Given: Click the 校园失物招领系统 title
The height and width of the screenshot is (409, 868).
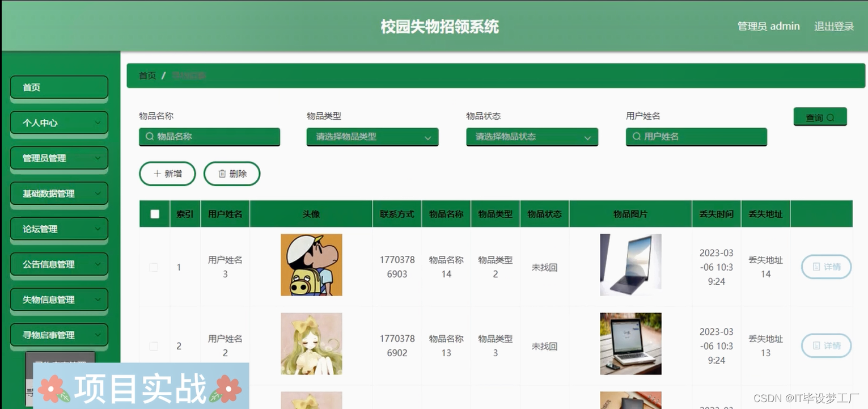Looking at the screenshot, I should [440, 27].
